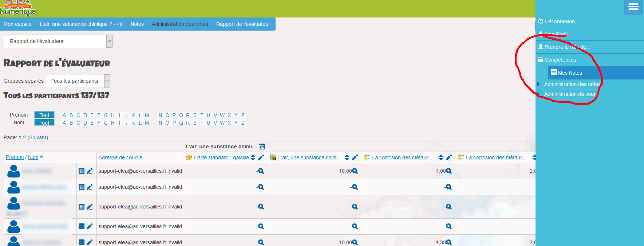This screenshot has height=246, width=644.
Task: Select Tout filter for the Nom row
Action: click(44, 123)
